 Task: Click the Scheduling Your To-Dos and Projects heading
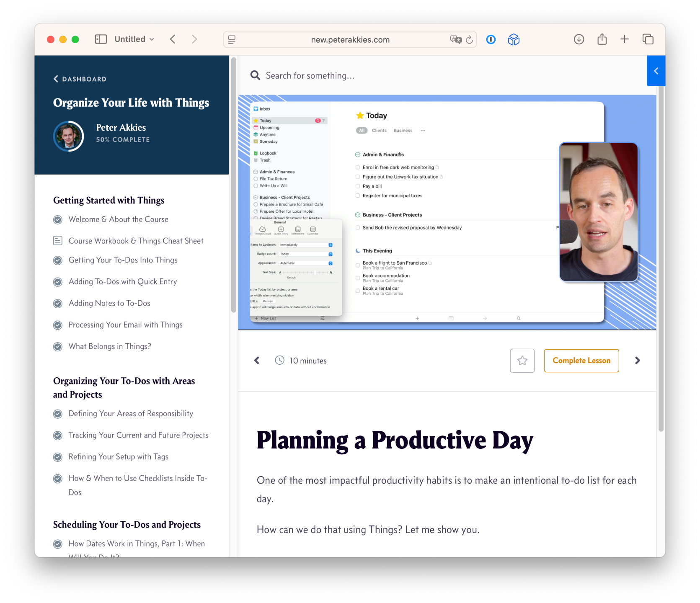coord(127,525)
